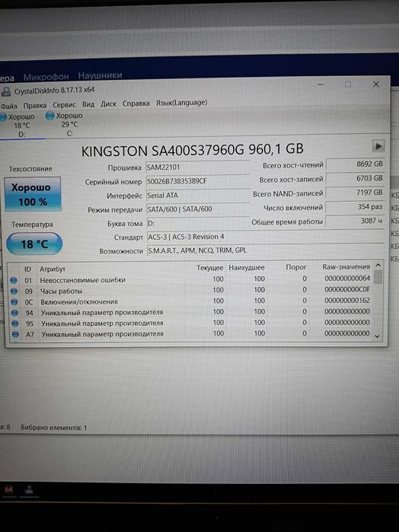
Task: Select the C: disk tab at 29 °C
Action: (x=68, y=125)
